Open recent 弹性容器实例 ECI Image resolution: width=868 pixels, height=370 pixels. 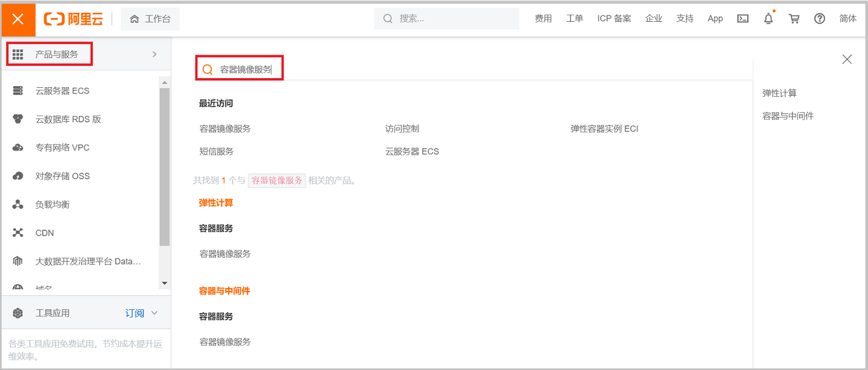(x=604, y=129)
